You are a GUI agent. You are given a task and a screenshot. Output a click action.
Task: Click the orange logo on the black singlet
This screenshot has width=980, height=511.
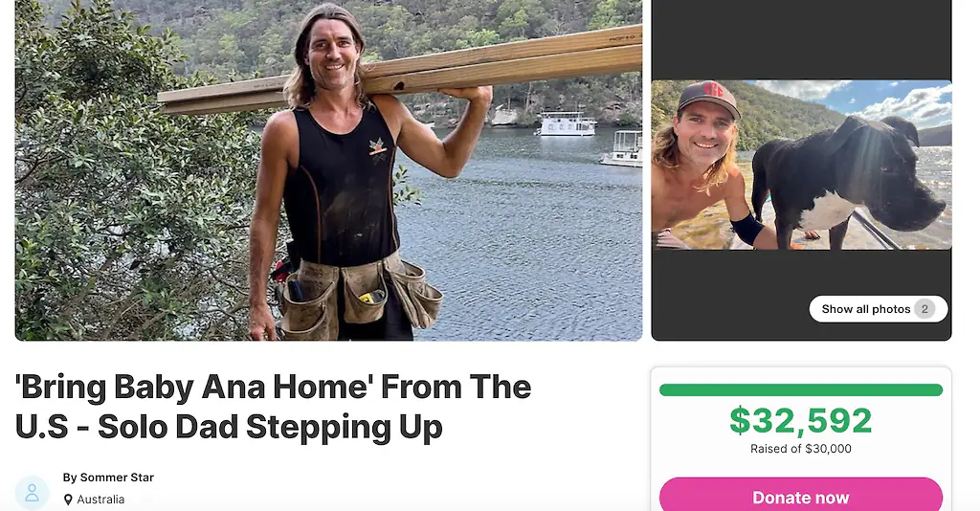[x=377, y=147]
